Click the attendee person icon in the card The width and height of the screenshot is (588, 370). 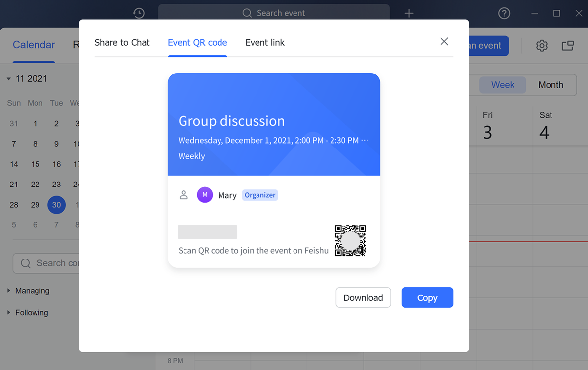click(x=184, y=195)
